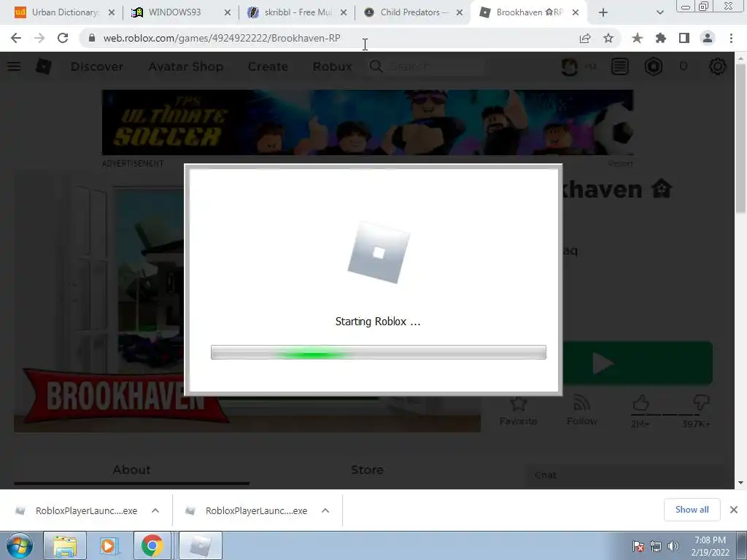The height and width of the screenshot is (560, 747).
Task: Bookmark this tab with the star outline
Action: 608,38
